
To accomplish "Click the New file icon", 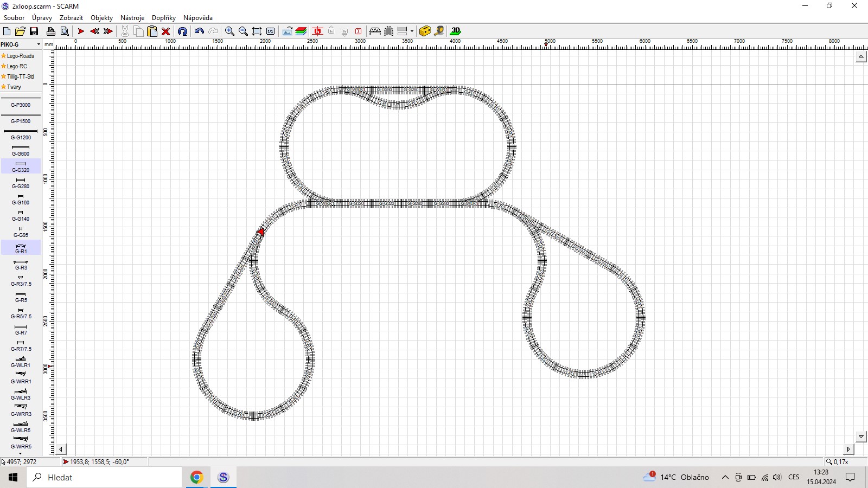I will (7, 31).
